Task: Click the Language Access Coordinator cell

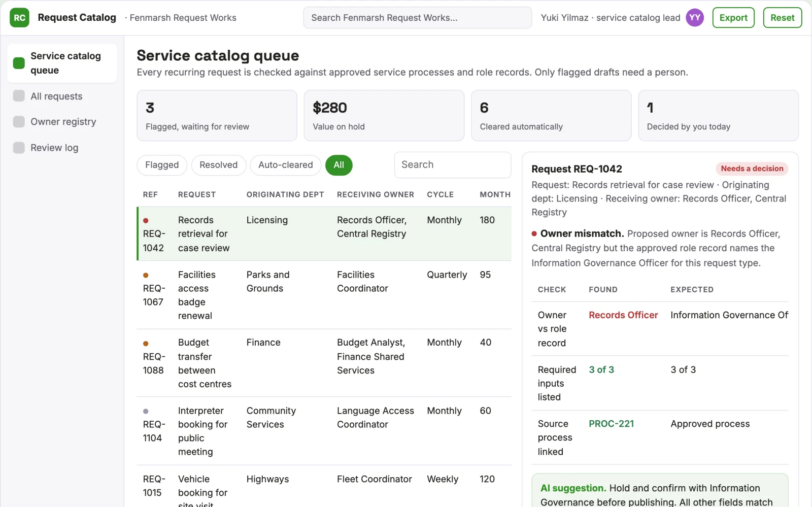Action: [x=376, y=418]
